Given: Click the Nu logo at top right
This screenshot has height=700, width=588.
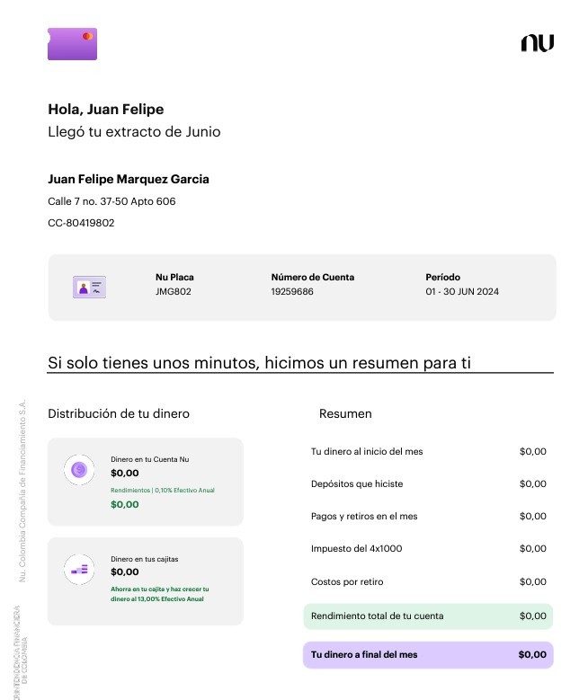Looking at the screenshot, I should pyautogui.click(x=537, y=43).
